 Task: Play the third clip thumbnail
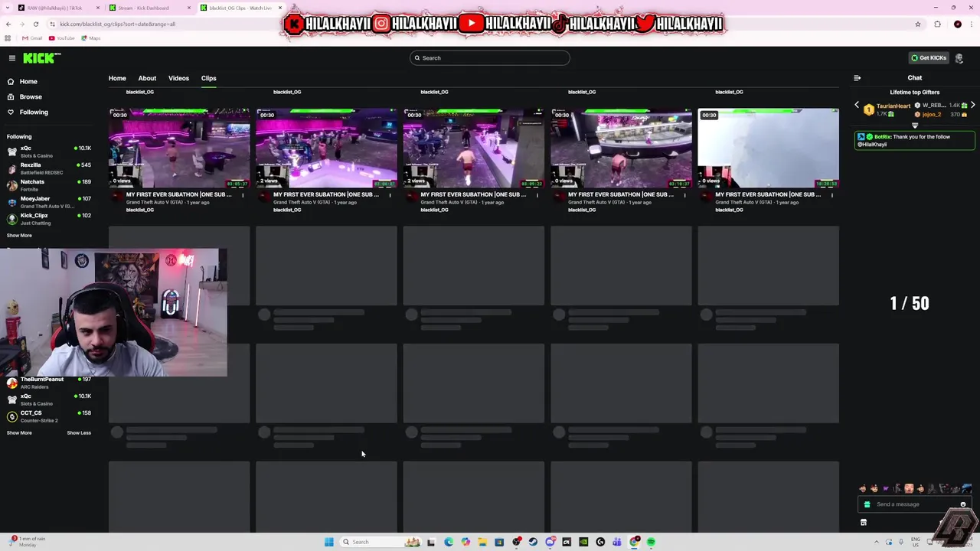coord(473,148)
